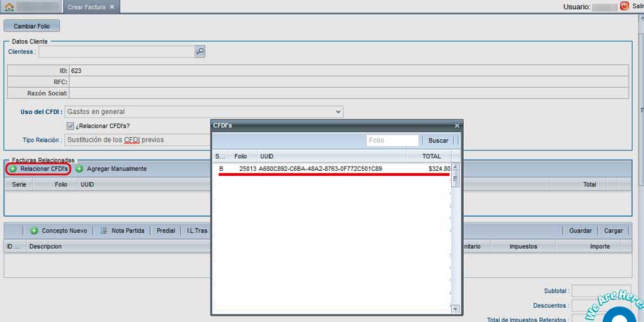The image size is (644, 322).
Task: Close the Crear Factura tab
Action: (x=112, y=7)
